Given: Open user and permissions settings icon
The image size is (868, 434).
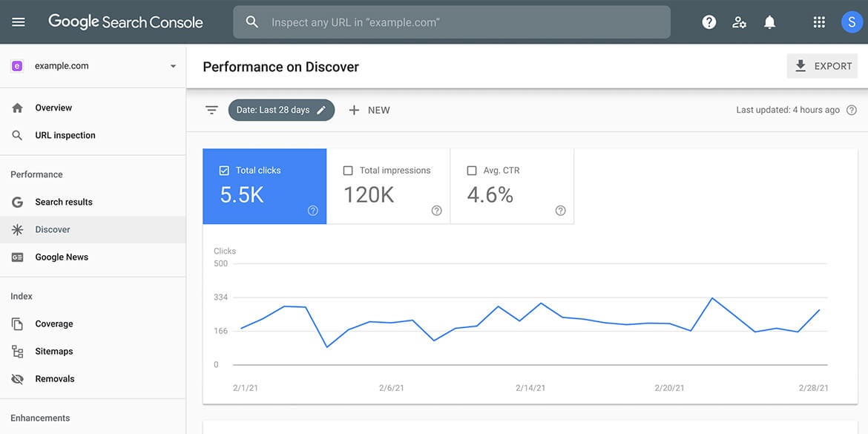Looking at the screenshot, I should (x=739, y=22).
